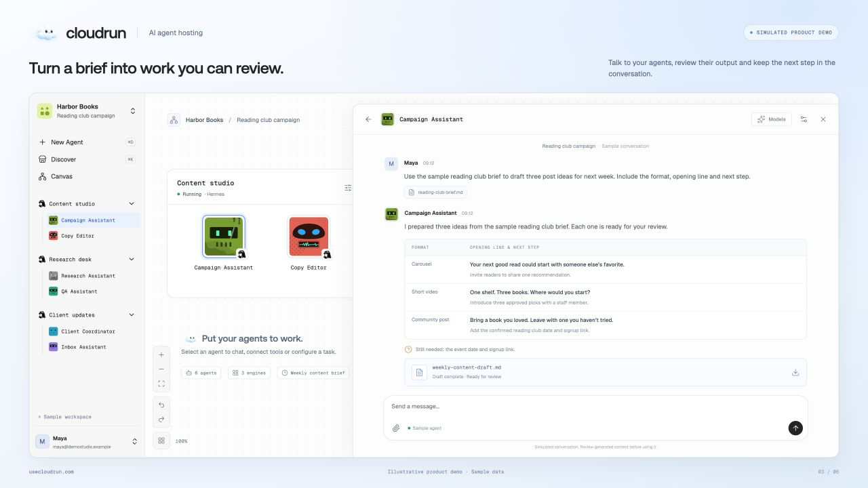This screenshot has height=488, width=868.
Task: Open QA Assistant in the sidebar
Action: pos(92,291)
